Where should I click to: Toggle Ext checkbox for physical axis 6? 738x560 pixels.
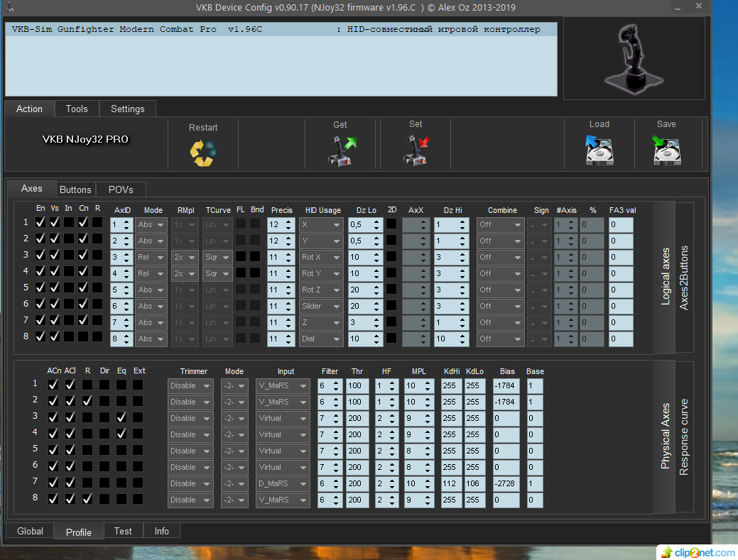point(137,466)
